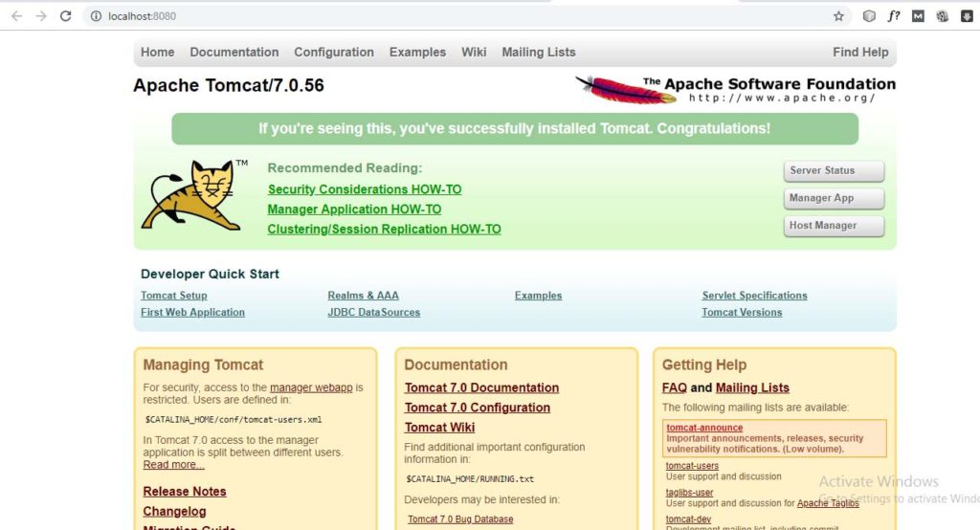Open the Examples nav item

pos(417,53)
